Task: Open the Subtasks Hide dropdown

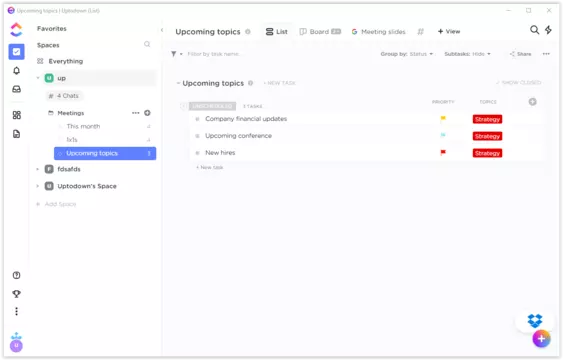Action: tap(467, 54)
